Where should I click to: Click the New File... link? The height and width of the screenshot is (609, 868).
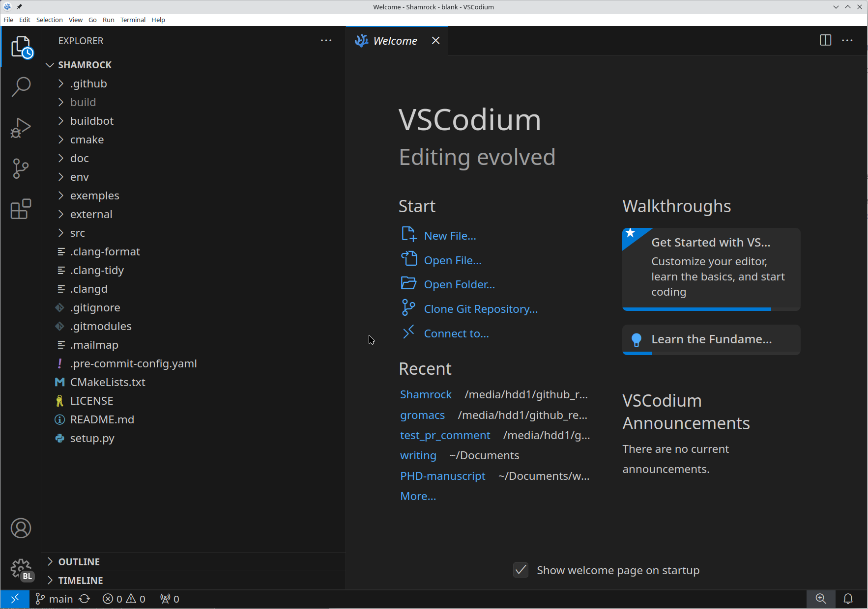[x=450, y=236]
